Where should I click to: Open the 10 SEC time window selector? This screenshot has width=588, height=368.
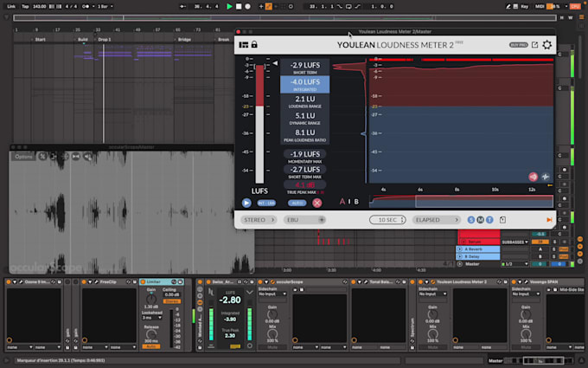387,220
